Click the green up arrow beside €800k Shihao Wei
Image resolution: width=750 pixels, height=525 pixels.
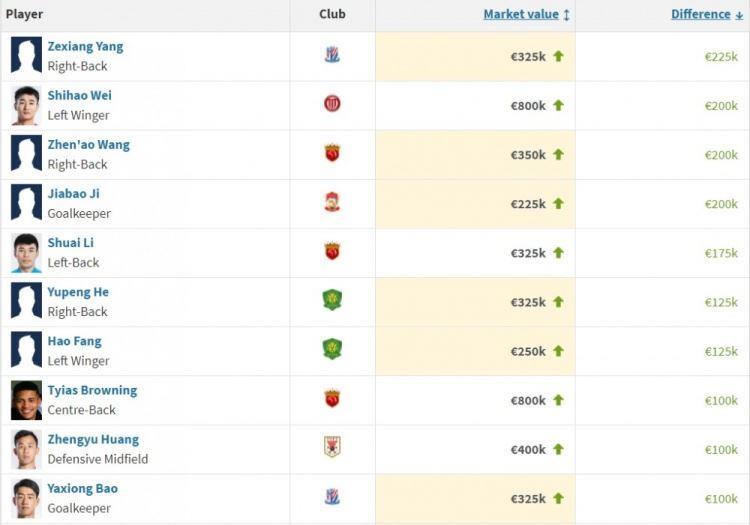point(558,106)
